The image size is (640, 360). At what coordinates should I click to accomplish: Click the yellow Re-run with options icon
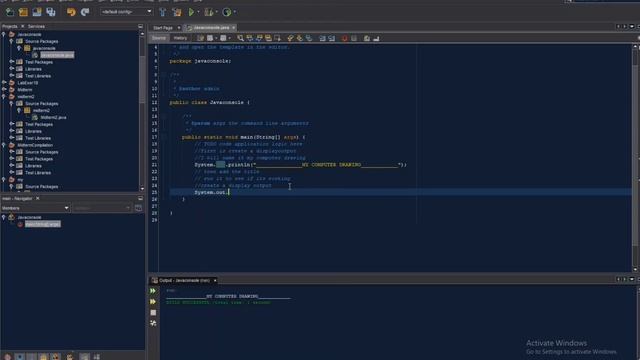[153, 302]
